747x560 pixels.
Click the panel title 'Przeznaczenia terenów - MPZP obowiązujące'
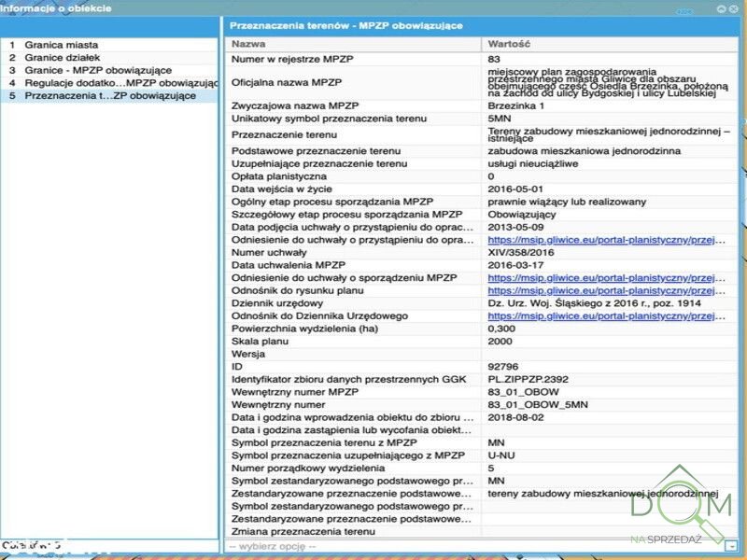click(x=346, y=25)
